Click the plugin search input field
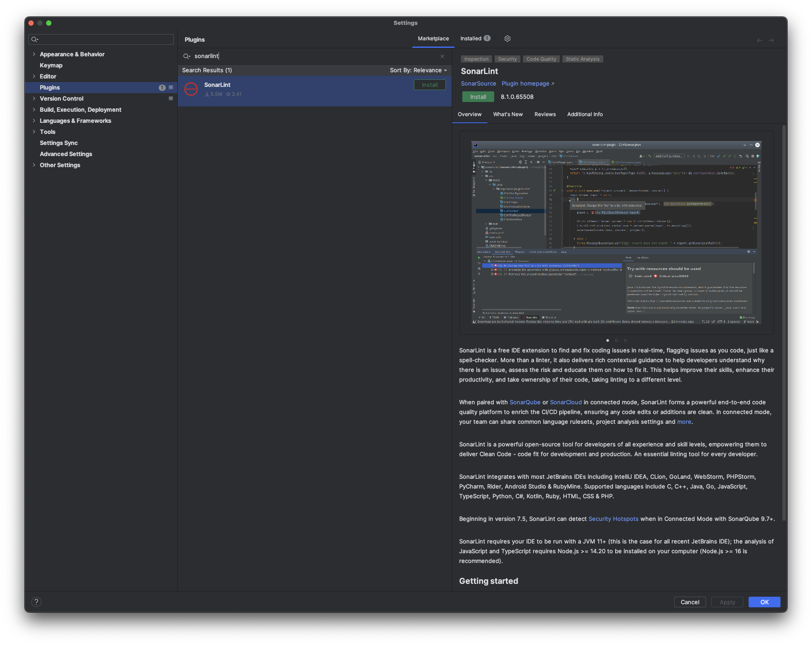This screenshot has height=645, width=812. (x=315, y=56)
